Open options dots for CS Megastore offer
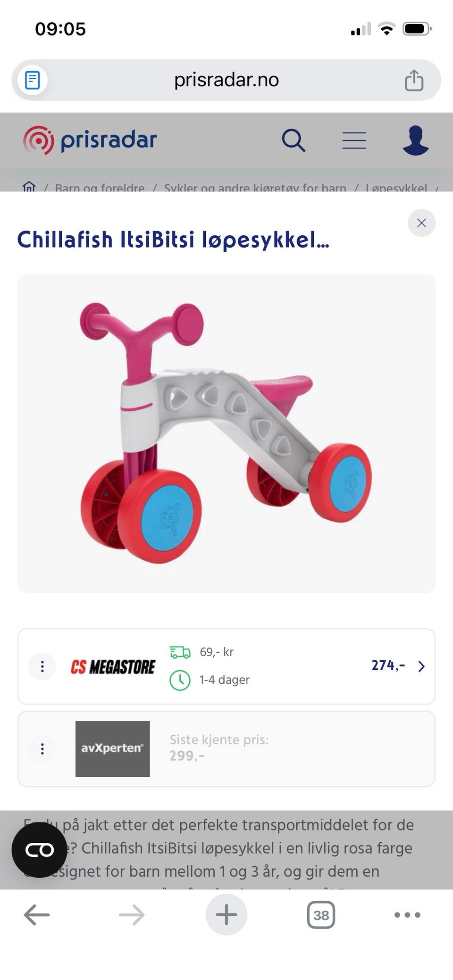This screenshot has width=453, height=980. click(x=42, y=666)
